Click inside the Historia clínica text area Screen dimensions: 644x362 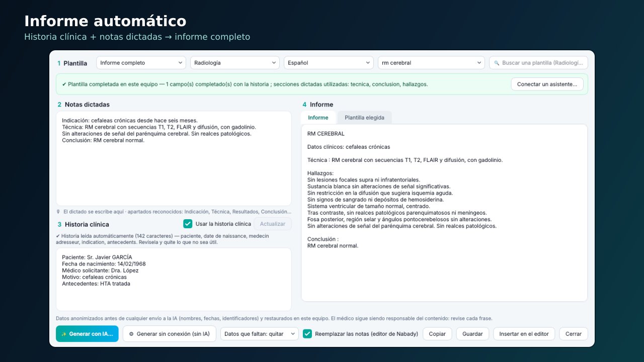coord(174,279)
